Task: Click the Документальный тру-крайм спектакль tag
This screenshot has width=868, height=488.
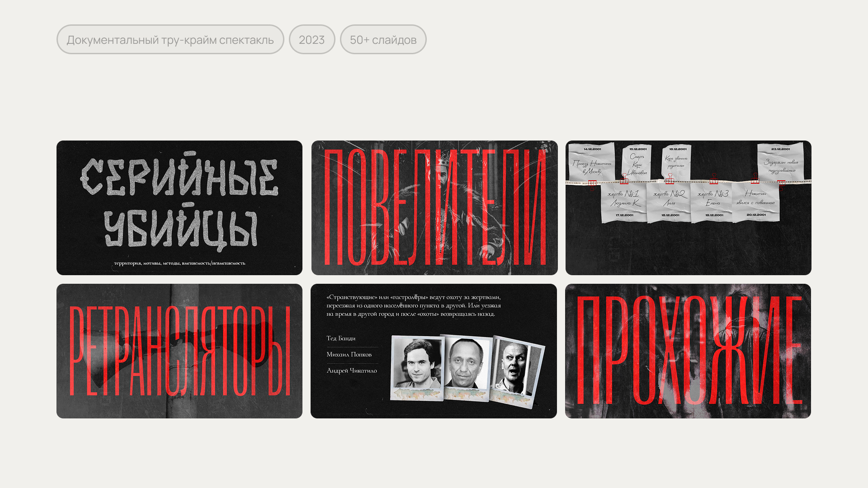Action: tap(170, 40)
